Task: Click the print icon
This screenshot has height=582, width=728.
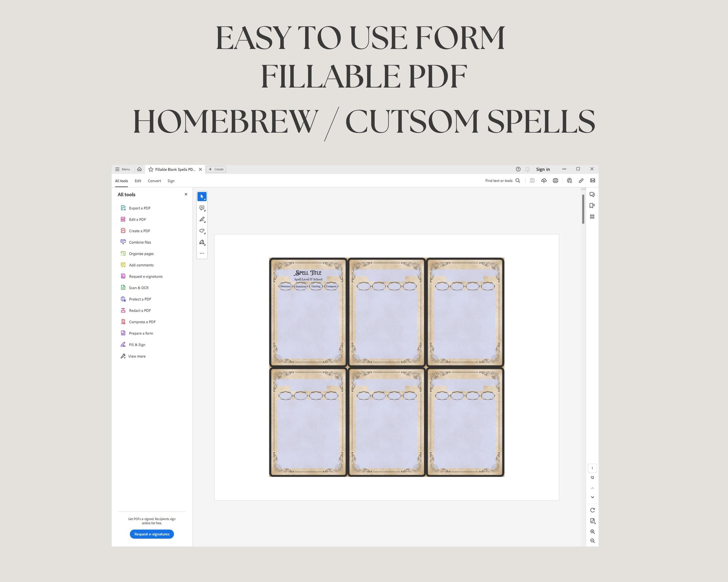Action: click(x=556, y=181)
